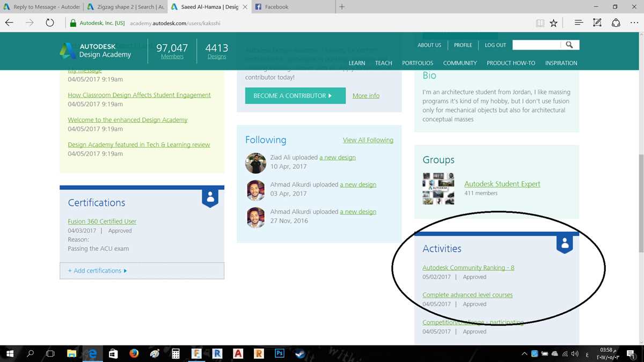Open Design Academy featured in Tech & Learning

[139, 144]
